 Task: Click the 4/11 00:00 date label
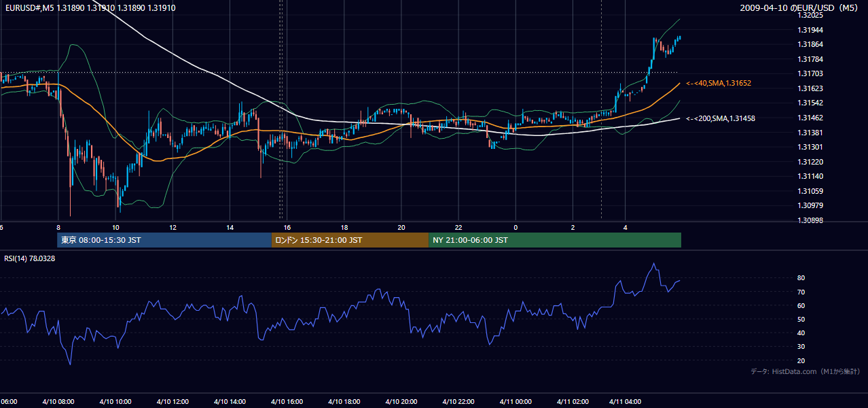pyautogui.click(x=516, y=402)
